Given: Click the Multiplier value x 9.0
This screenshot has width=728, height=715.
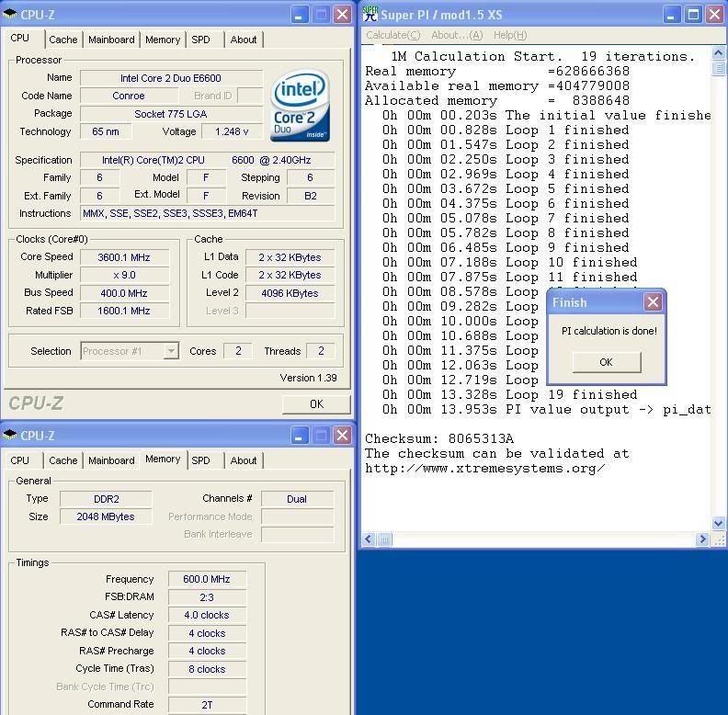Looking at the screenshot, I should pyautogui.click(x=124, y=275).
